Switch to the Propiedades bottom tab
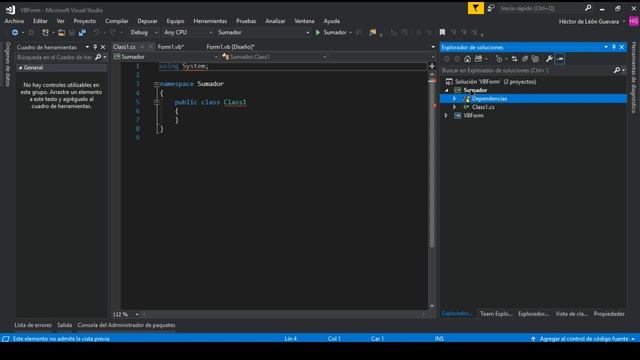640x360 pixels. tap(609, 314)
